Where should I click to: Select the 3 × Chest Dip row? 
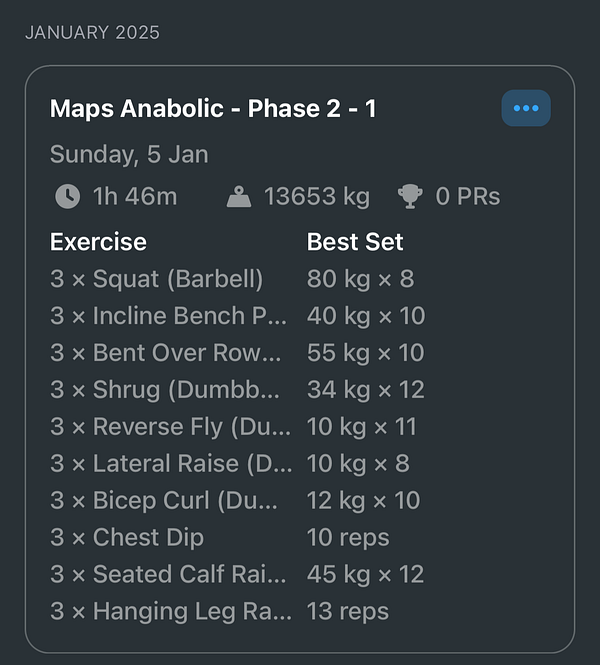coord(127,538)
